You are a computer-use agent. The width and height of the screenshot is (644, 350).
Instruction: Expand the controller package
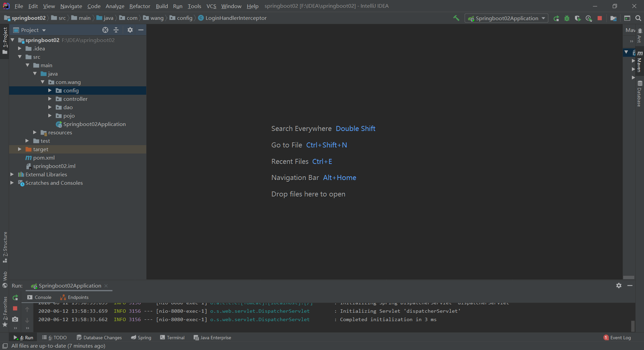tap(50, 99)
